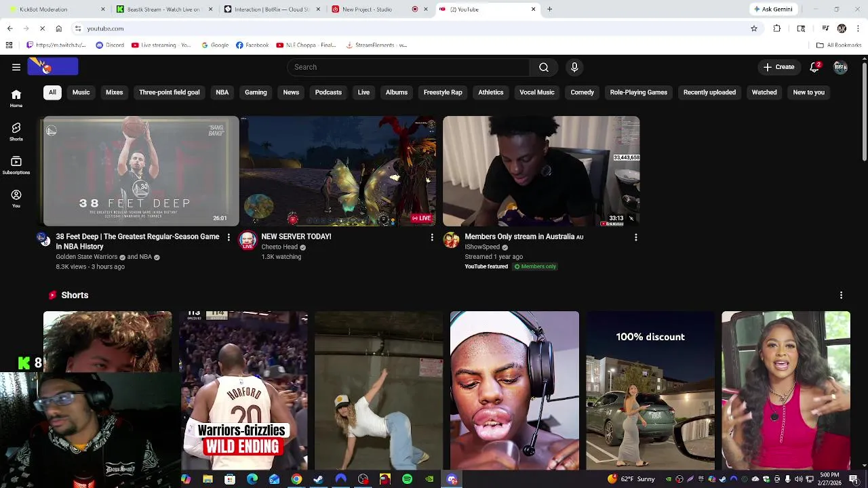Launch Google Chrome from taskbar
This screenshot has height=488, width=868.
click(x=296, y=479)
